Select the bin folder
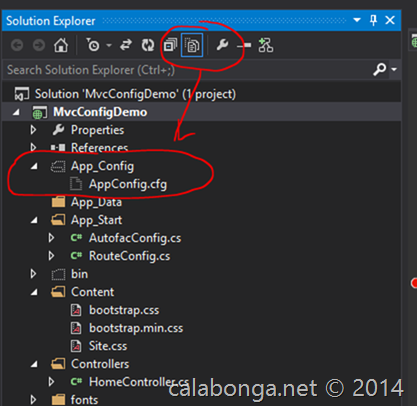 [x=79, y=274]
